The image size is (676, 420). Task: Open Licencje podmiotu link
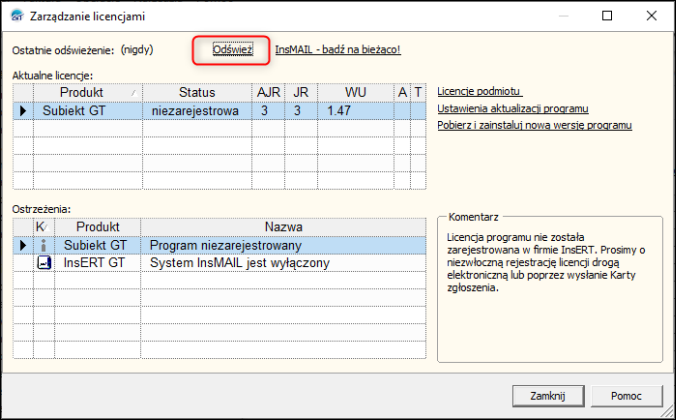[x=481, y=92]
